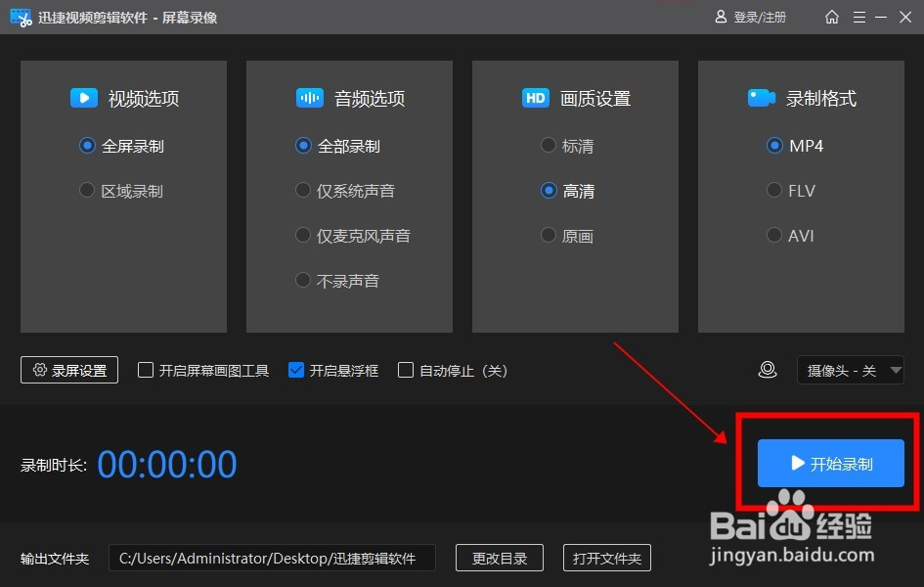The image size is (924, 587).
Task: Open the hamburger menu icon
Action: pyautogui.click(x=859, y=17)
